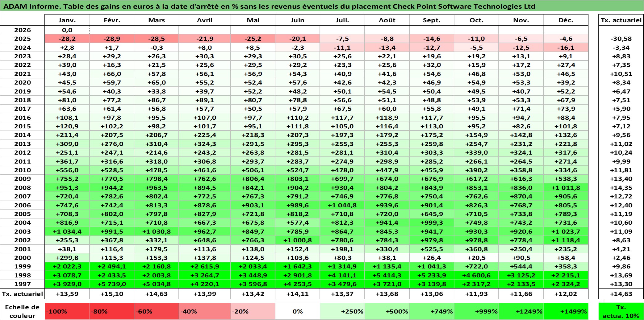
Task: Click the 'Juil.' column header
Action: click(x=342, y=20)
